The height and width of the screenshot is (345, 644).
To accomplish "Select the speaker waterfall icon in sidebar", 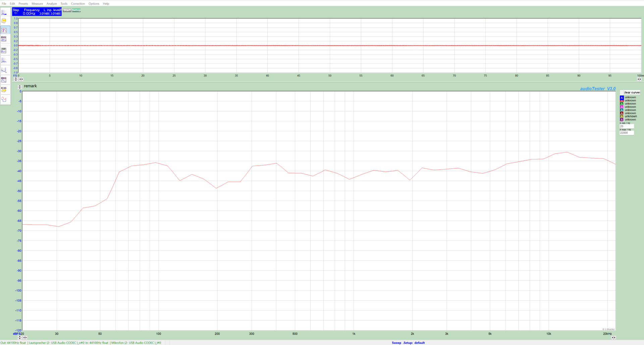I will 4,89.
